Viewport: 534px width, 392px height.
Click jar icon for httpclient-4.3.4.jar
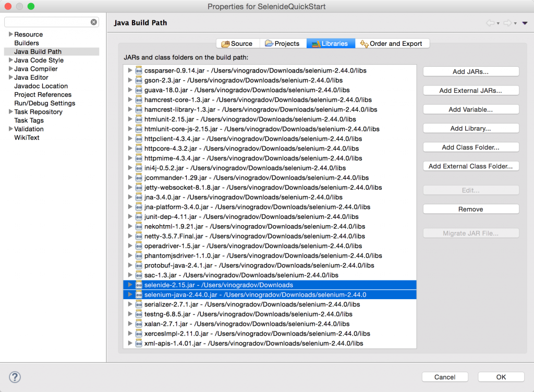tap(139, 139)
